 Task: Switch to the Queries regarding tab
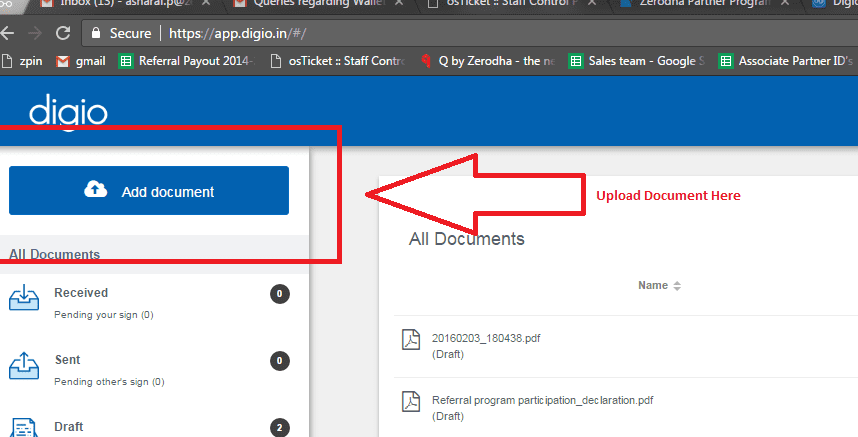312,4
